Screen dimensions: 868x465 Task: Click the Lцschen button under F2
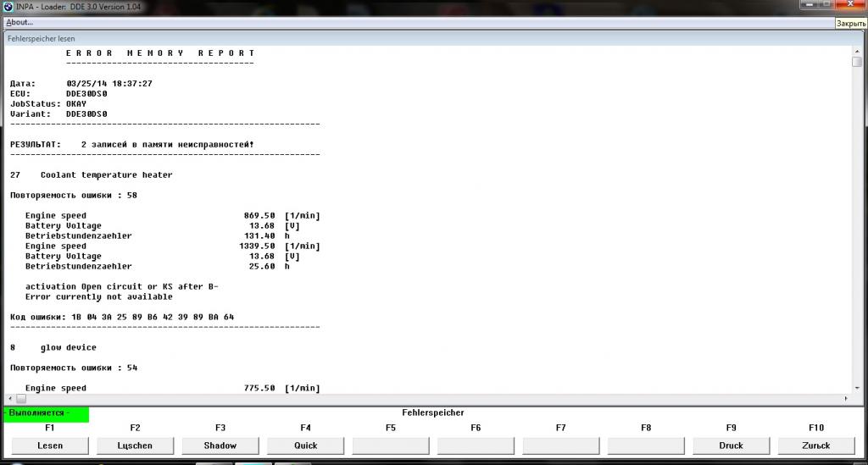135,446
